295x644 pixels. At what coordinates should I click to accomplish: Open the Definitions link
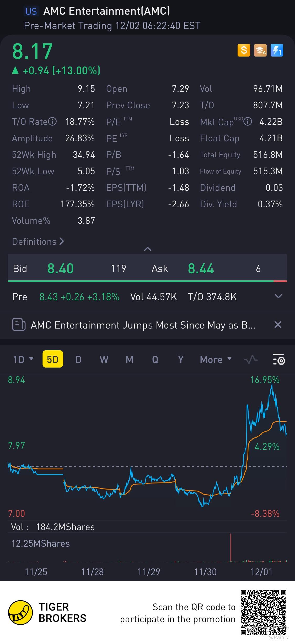coord(38,241)
